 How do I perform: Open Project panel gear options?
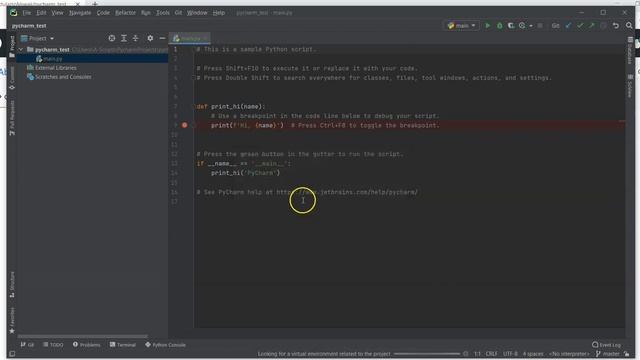[x=150, y=38]
